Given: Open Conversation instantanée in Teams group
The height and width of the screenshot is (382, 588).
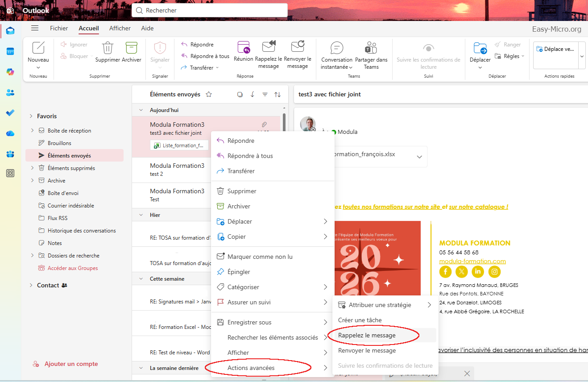Looking at the screenshot, I should click(x=336, y=48).
